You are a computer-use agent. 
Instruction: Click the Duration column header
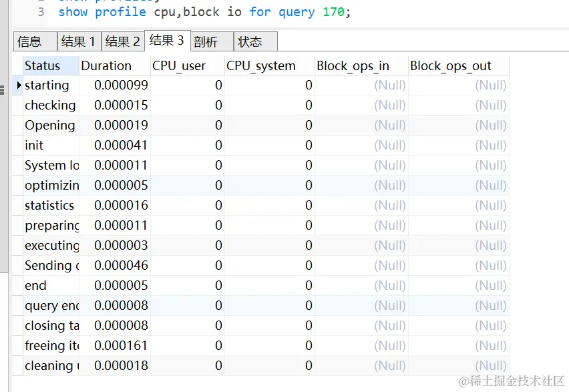[x=115, y=65]
